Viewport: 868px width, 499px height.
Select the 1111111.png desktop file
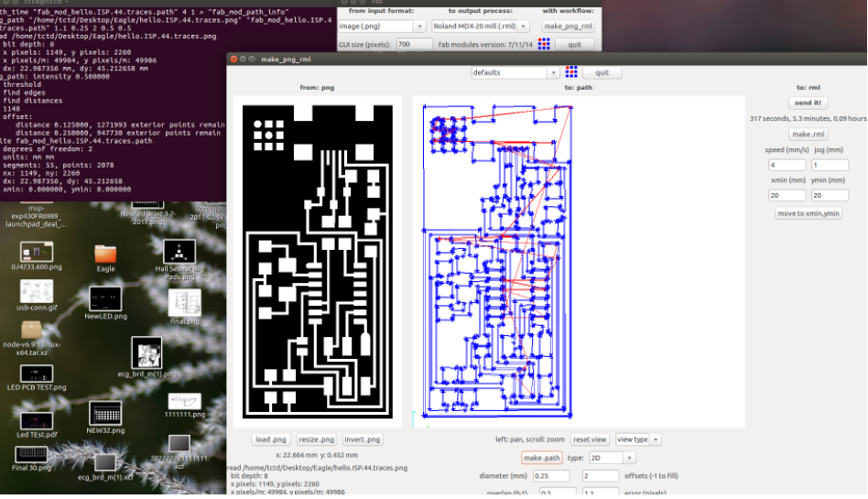[x=184, y=406]
